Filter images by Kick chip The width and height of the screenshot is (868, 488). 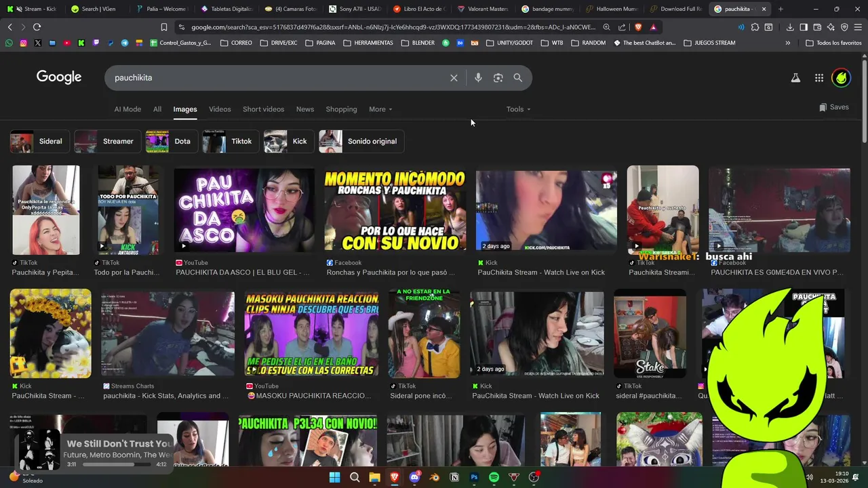pos(289,141)
